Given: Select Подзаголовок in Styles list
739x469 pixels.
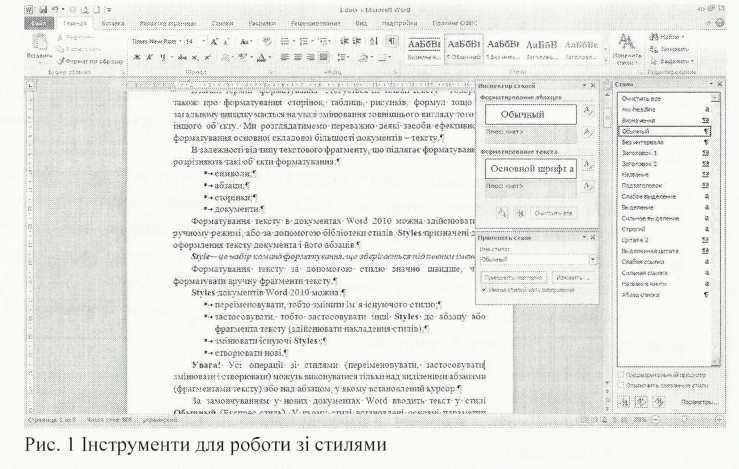Looking at the screenshot, I should 665,186.
